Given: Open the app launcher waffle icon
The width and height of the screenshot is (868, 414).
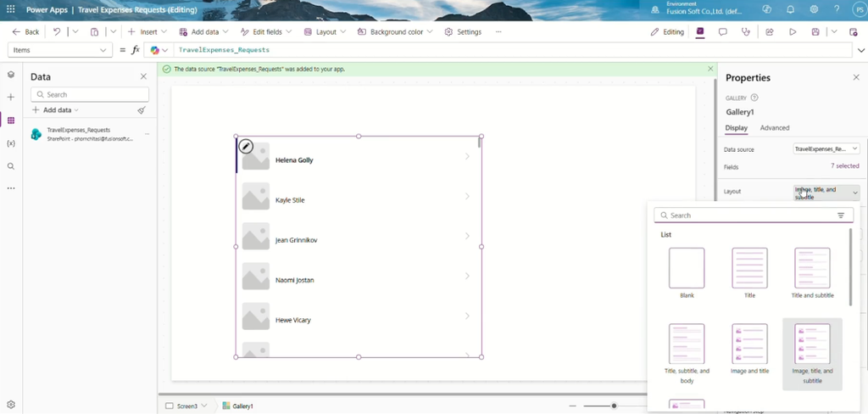Looking at the screenshot, I should (x=10, y=9).
